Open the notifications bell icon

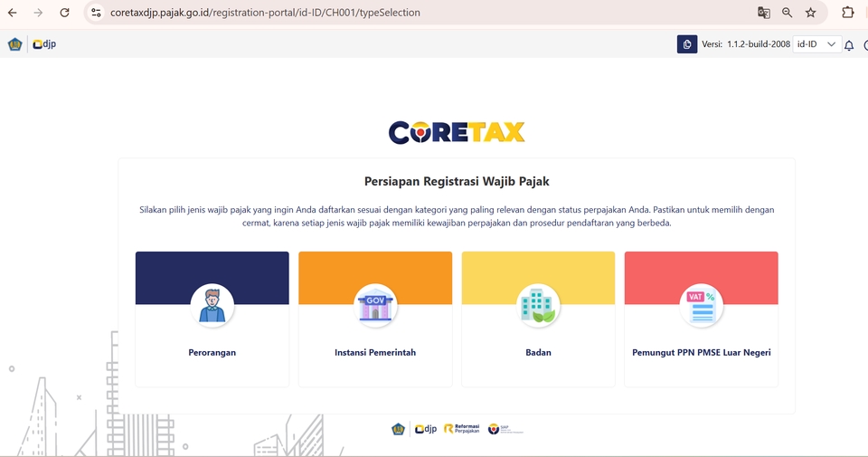[849, 45]
